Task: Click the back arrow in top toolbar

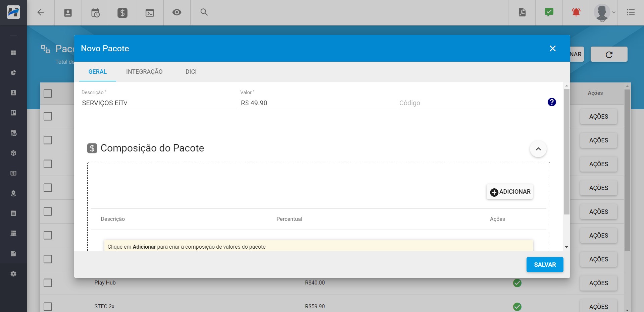Action: point(41,13)
